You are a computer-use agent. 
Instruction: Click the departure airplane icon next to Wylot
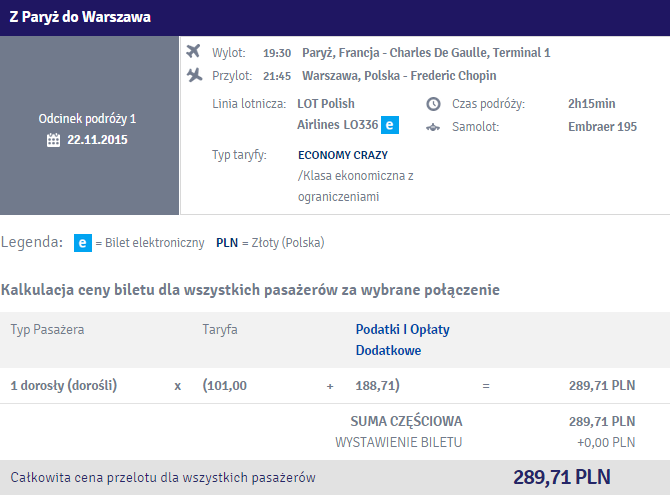click(193, 51)
